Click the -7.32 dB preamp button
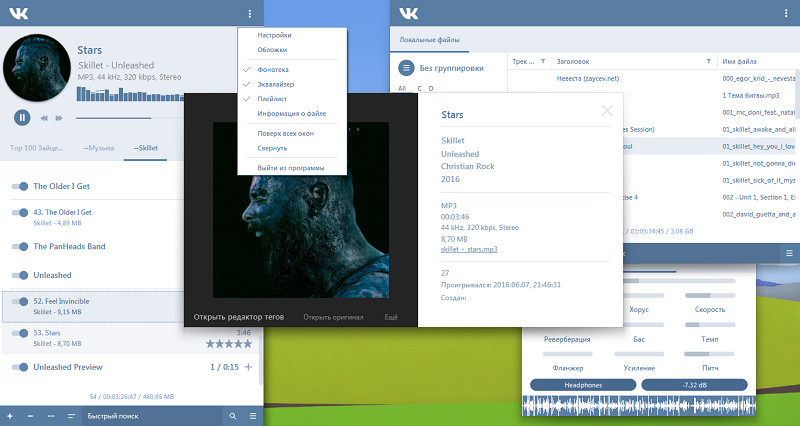The height and width of the screenshot is (426, 800). click(694, 385)
